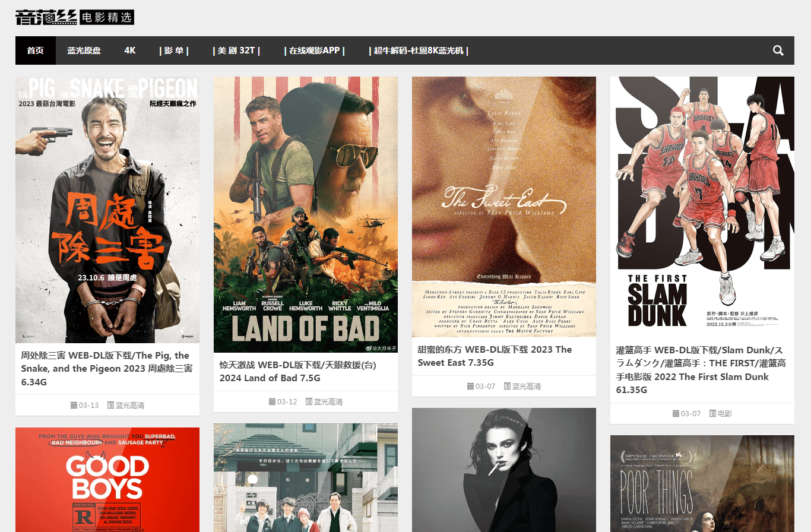Click the date text 03-13
Image resolution: width=811 pixels, height=532 pixels.
(x=88, y=406)
